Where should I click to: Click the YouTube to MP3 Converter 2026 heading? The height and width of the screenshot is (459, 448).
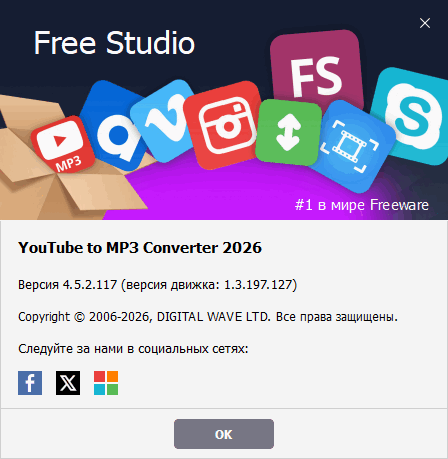(x=140, y=248)
